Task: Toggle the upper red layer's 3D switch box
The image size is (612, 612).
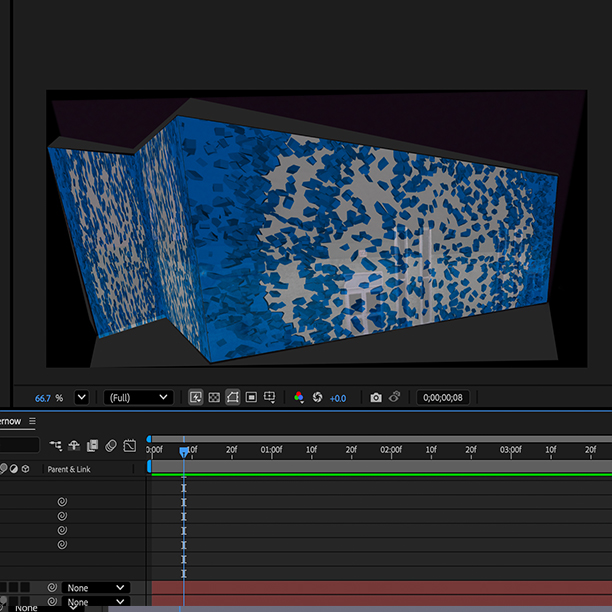Action: [25, 587]
